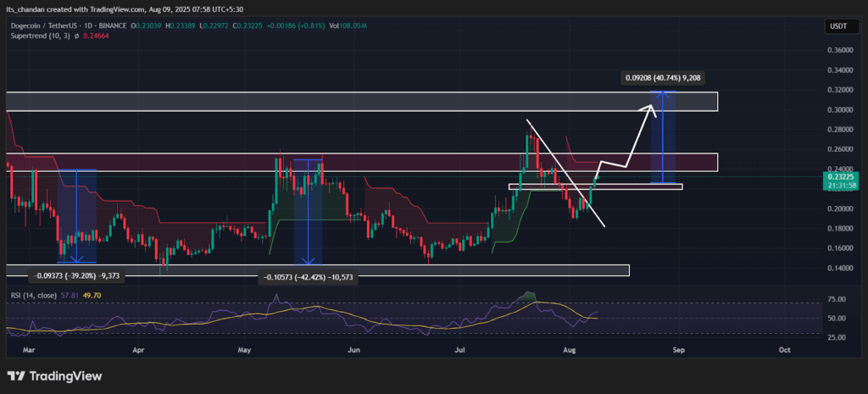This screenshot has height=394, width=868.
Task: Click the Apr label on time axis
Action: (138, 350)
